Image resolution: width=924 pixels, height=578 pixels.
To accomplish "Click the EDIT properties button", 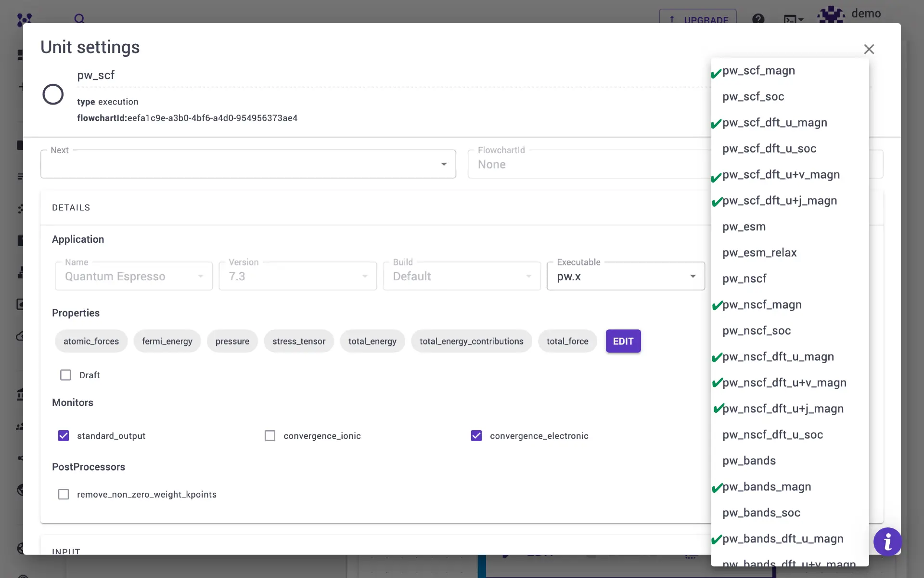I will click(623, 341).
